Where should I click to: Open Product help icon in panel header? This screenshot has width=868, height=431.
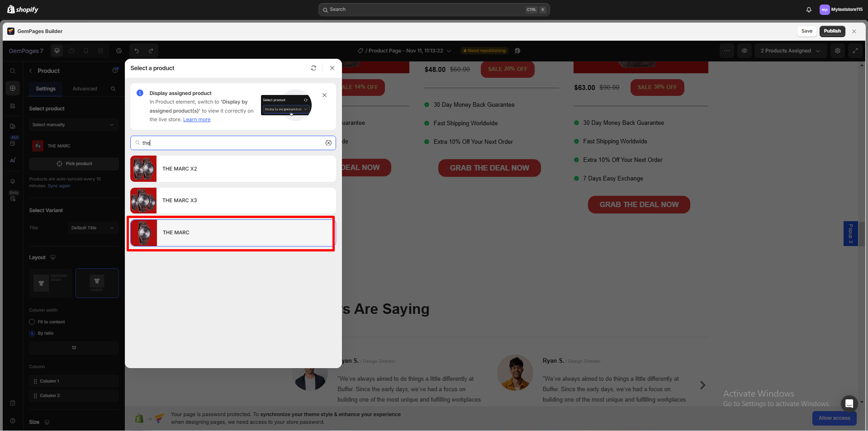[115, 70]
